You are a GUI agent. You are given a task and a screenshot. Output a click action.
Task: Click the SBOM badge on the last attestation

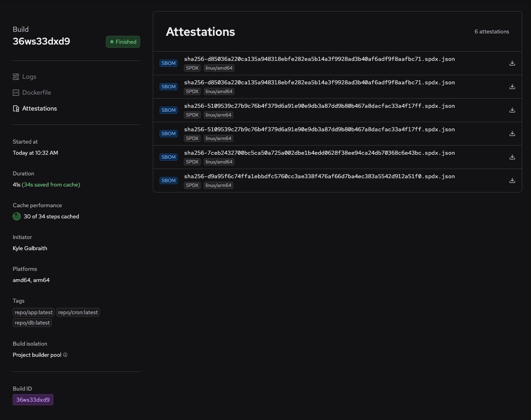click(x=168, y=181)
